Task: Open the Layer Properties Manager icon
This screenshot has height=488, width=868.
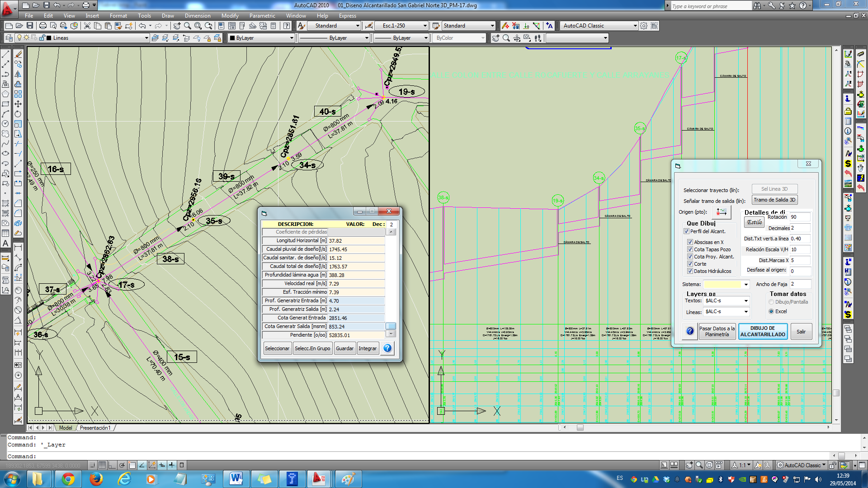Action: point(9,38)
